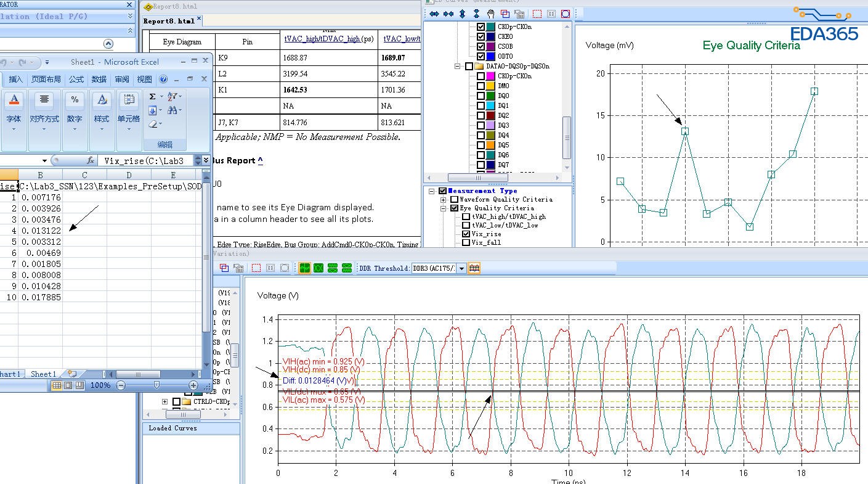The height and width of the screenshot is (484, 868).
Task: Toggle the threshold grid icon beside DDR Threshold
Action: [474, 268]
